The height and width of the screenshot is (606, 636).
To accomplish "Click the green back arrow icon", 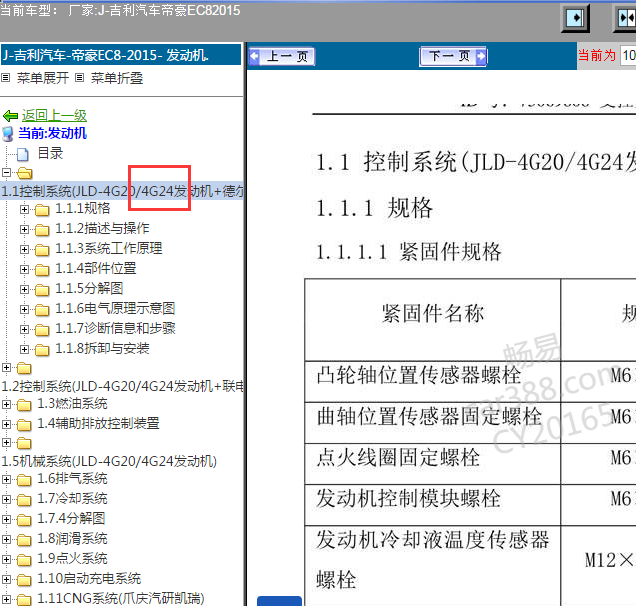I will 10,116.
